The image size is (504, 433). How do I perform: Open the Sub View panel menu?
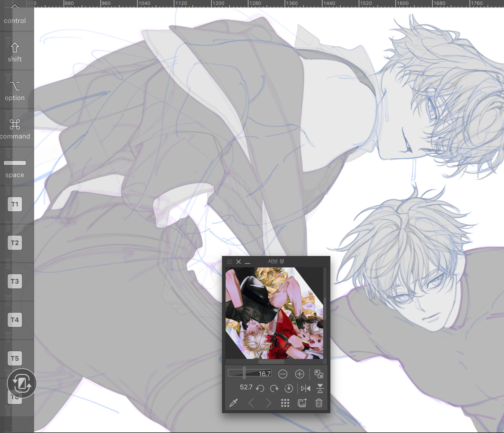coord(229,262)
